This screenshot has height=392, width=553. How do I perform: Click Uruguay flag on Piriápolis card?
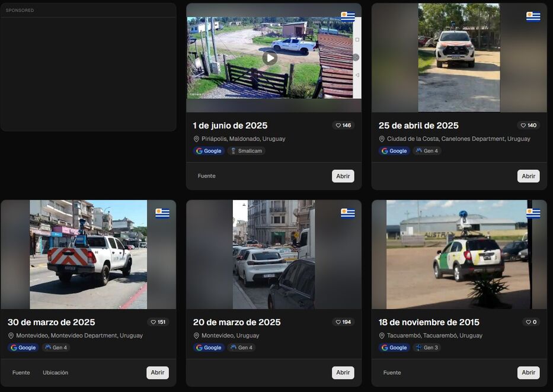tap(348, 17)
